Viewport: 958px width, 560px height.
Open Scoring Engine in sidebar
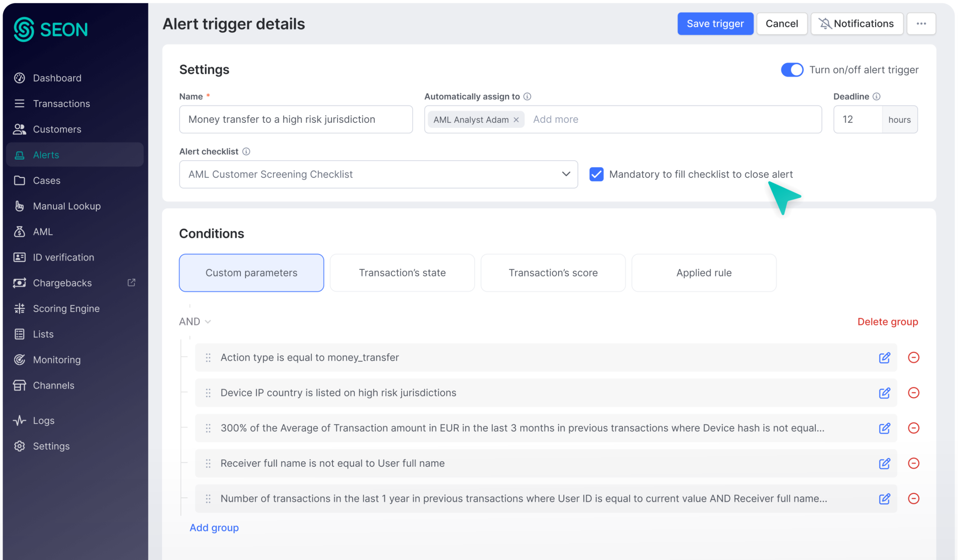66,308
